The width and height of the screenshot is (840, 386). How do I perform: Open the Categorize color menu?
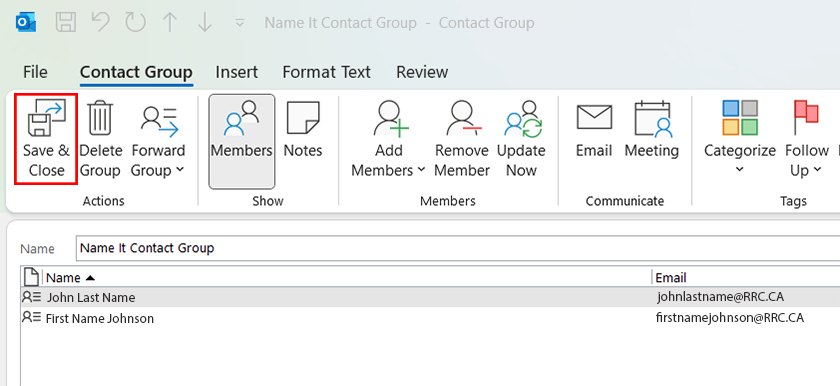740,138
